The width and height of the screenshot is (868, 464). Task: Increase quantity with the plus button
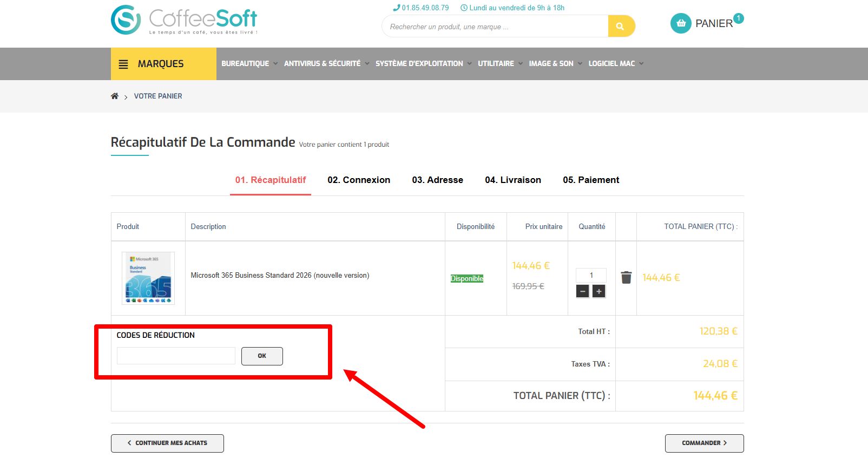599,291
